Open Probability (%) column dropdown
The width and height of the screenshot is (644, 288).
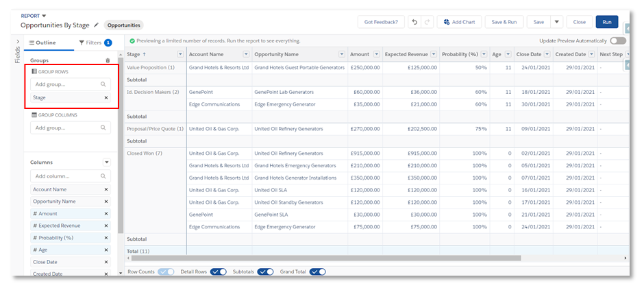pos(484,54)
